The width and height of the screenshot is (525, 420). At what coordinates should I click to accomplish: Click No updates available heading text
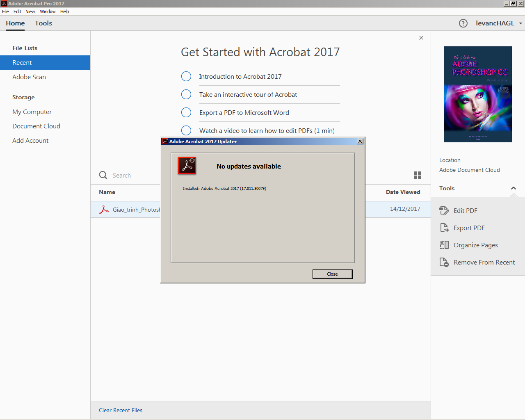(x=249, y=166)
